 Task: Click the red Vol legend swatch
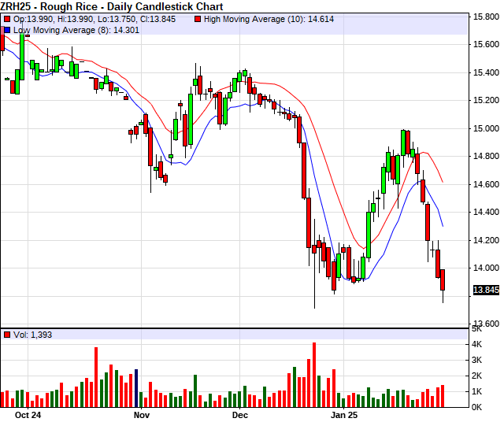(x=7, y=335)
